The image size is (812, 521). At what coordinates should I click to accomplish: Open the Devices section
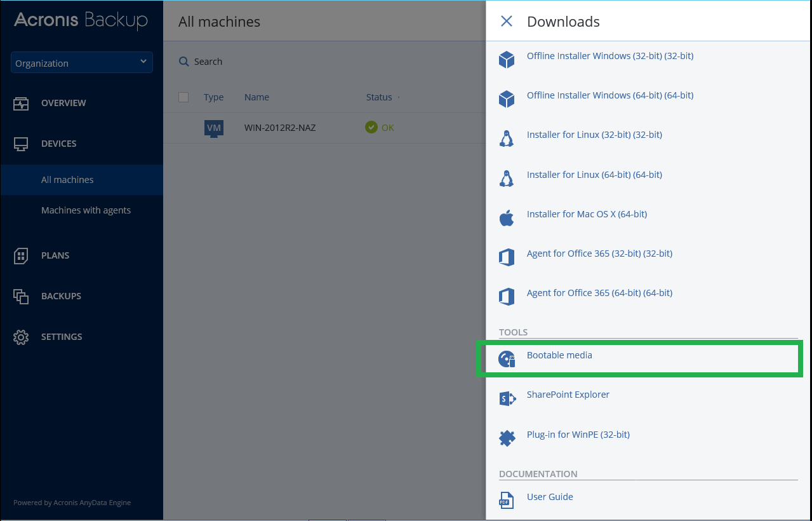[58, 144]
